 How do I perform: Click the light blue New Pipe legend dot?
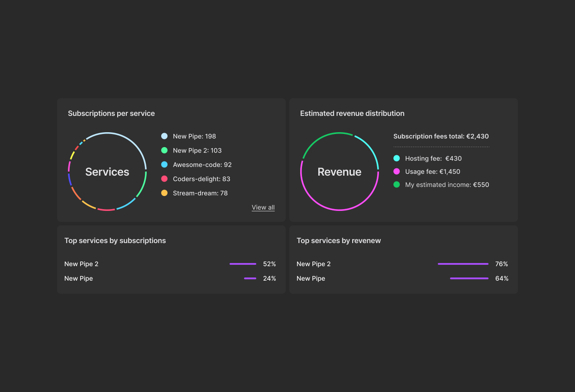164,136
